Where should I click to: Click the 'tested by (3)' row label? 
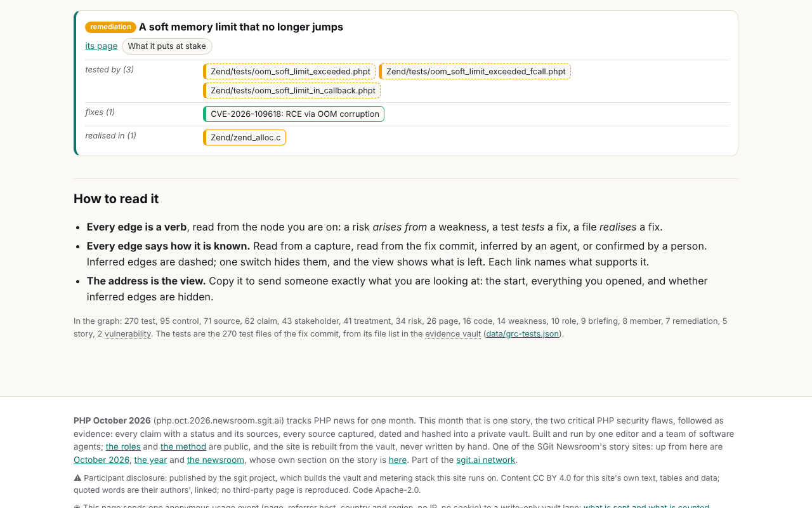tap(110, 70)
